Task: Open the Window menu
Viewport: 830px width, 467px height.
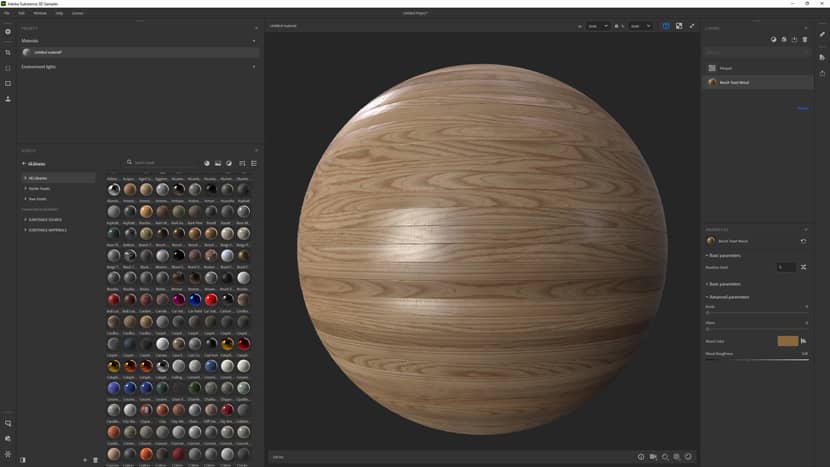Action: coord(40,13)
